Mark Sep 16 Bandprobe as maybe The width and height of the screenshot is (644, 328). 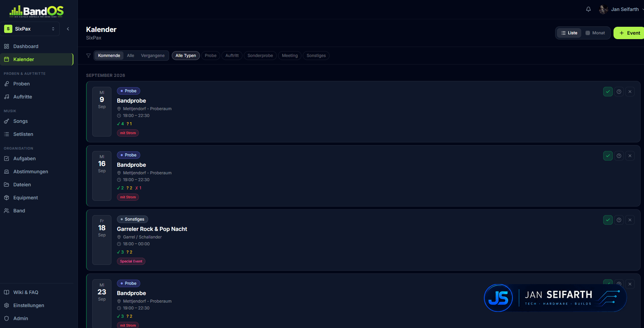click(619, 156)
